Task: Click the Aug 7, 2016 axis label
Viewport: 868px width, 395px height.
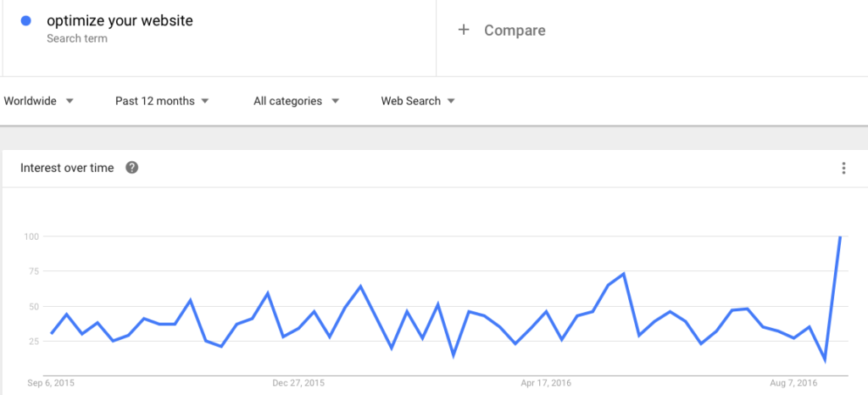Action: (793, 383)
